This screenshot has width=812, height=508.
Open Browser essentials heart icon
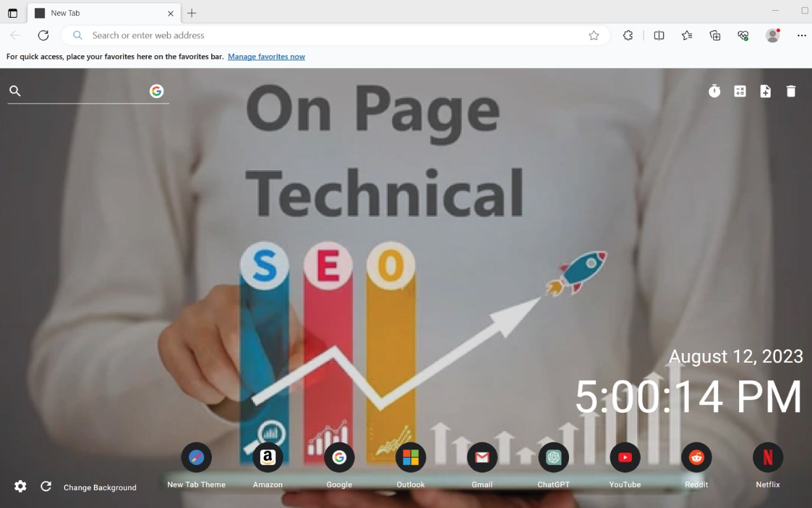743,36
